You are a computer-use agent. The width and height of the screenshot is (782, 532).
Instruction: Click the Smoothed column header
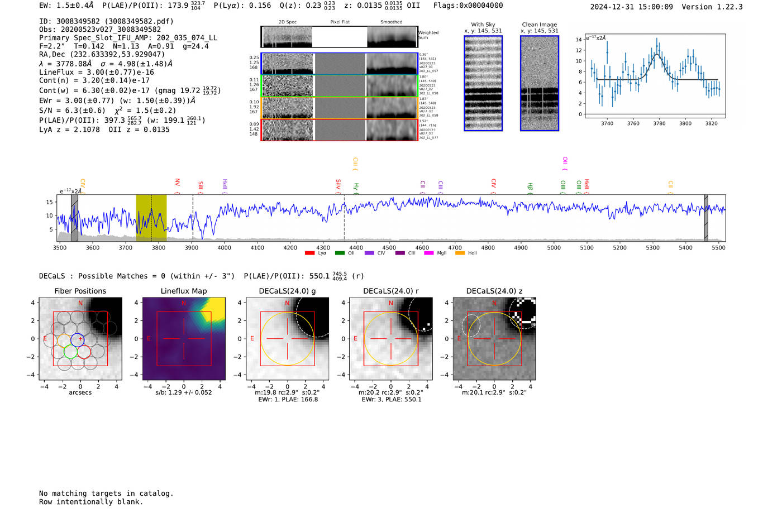click(x=392, y=22)
